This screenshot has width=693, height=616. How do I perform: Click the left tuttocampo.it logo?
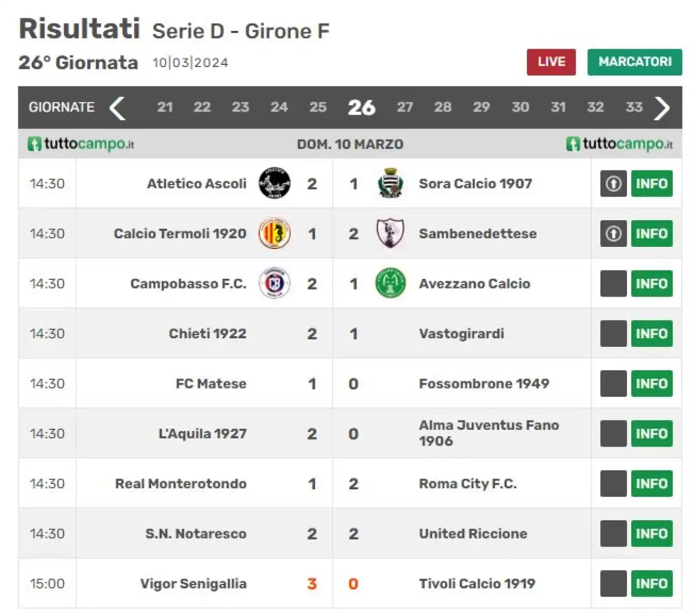pos(81,144)
